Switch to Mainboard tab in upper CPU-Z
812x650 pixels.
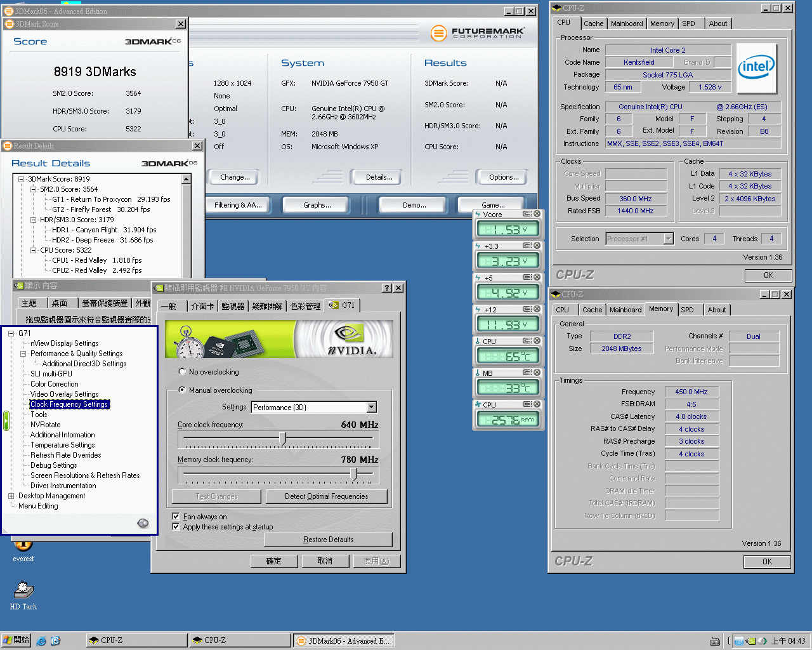(x=627, y=23)
